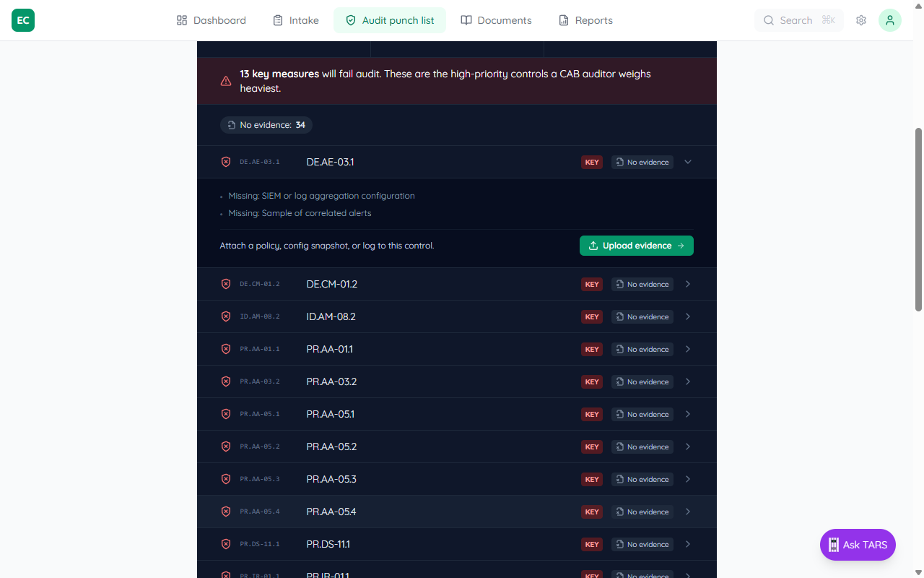Click the shield icon beside PR.AA-05.1
Image resolution: width=924 pixels, height=578 pixels.
coord(226,414)
